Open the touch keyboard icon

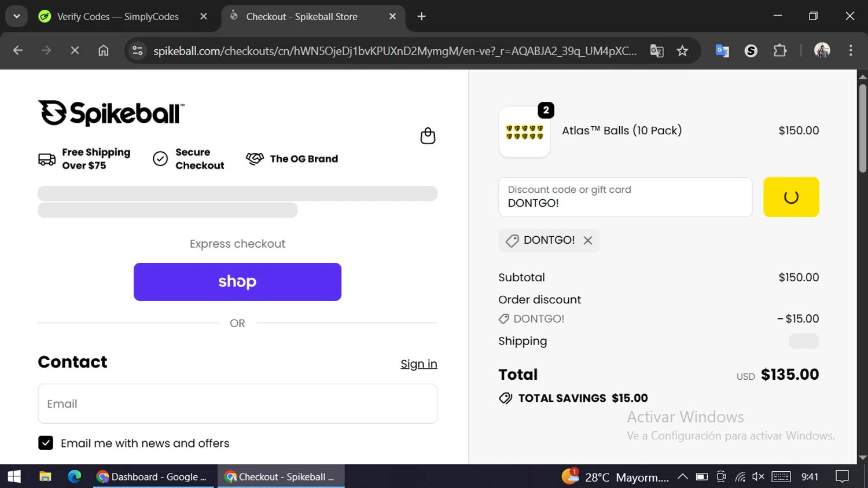click(781, 476)
